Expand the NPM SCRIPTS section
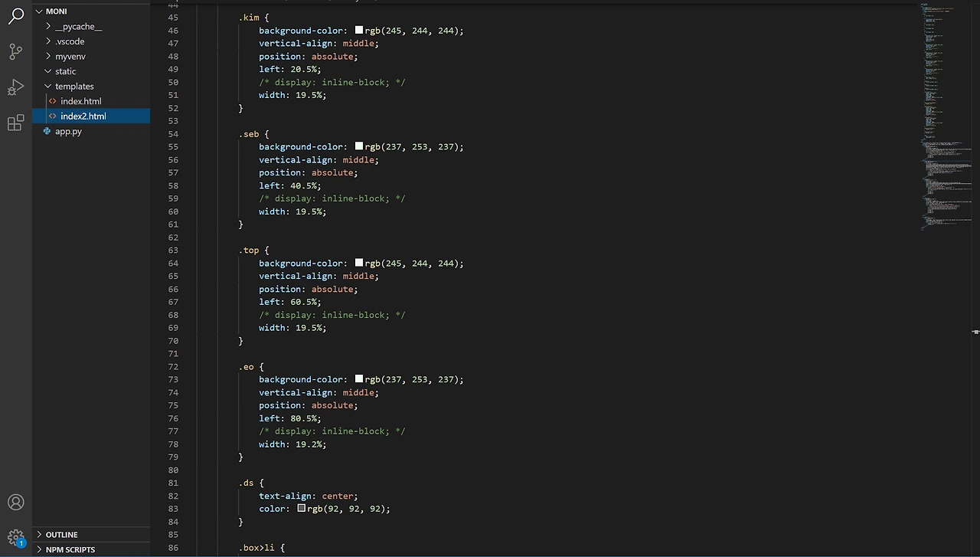The image size is (980, 557). click(40, 549)
